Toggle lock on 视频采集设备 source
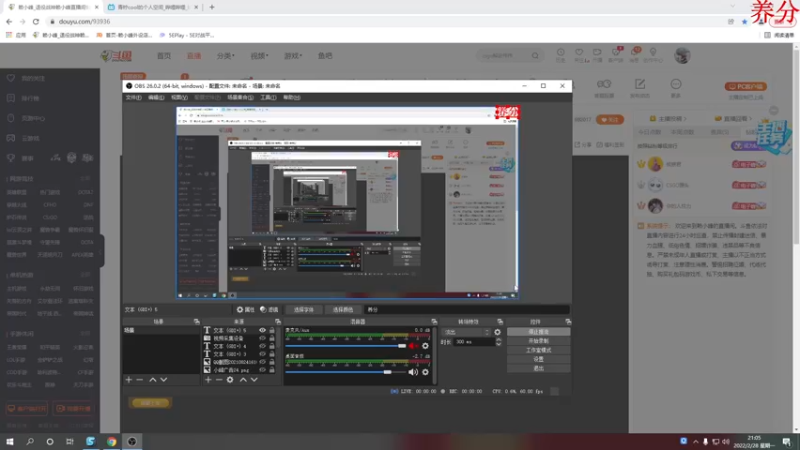 [272, 338]
